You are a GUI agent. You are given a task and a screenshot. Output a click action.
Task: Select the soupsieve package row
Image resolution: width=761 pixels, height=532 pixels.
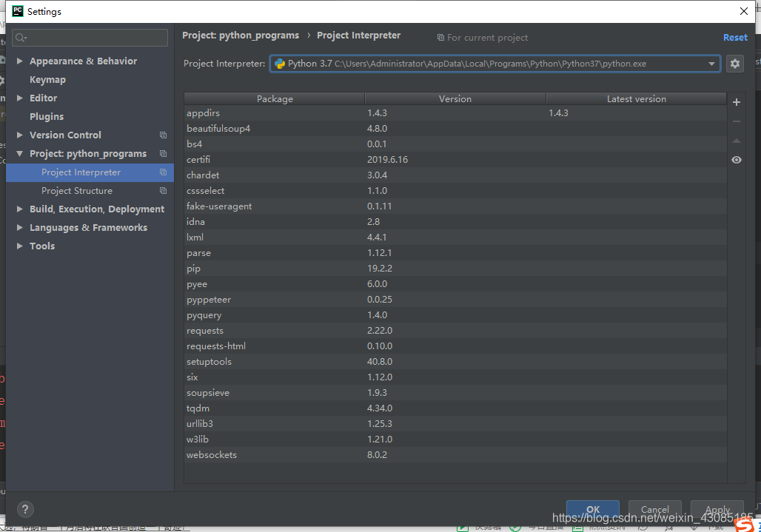point(455,392)
